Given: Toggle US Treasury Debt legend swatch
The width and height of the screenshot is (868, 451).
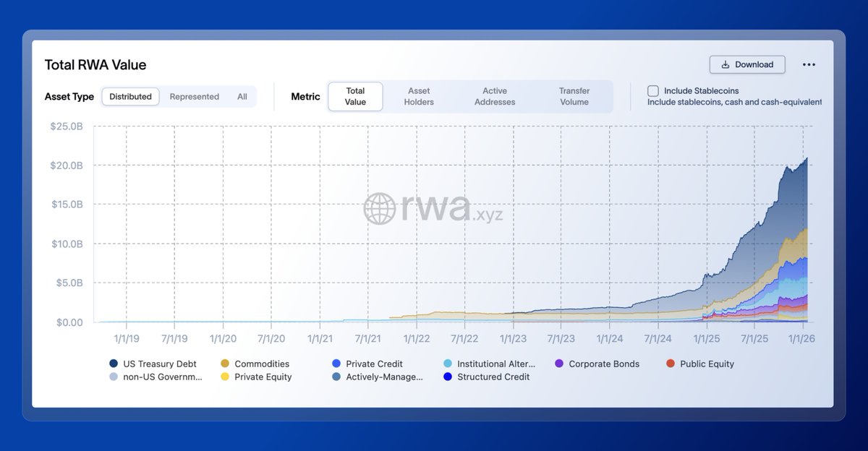Looking at the screenshot, I should 114,364.
